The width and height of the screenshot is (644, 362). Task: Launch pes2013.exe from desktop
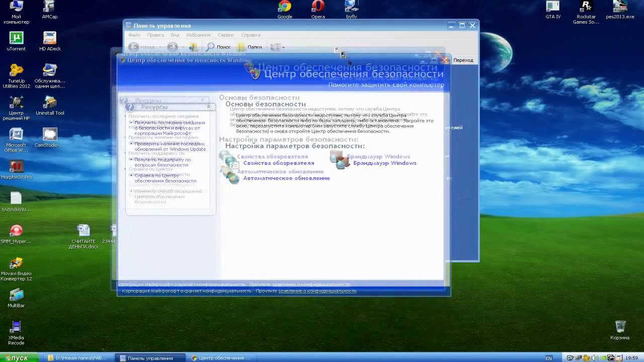pyautogui.click(x=620, y=10)
